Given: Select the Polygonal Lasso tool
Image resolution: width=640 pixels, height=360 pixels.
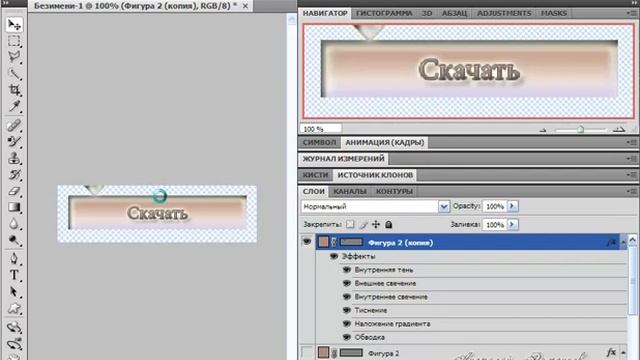Looking at the screenshot, I should point(14,57).
